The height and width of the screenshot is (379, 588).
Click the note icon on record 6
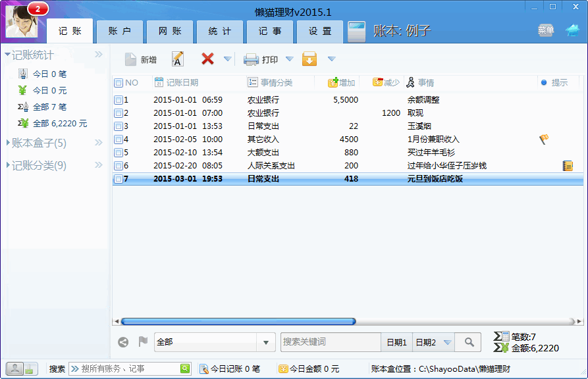(x=566, y=164)
